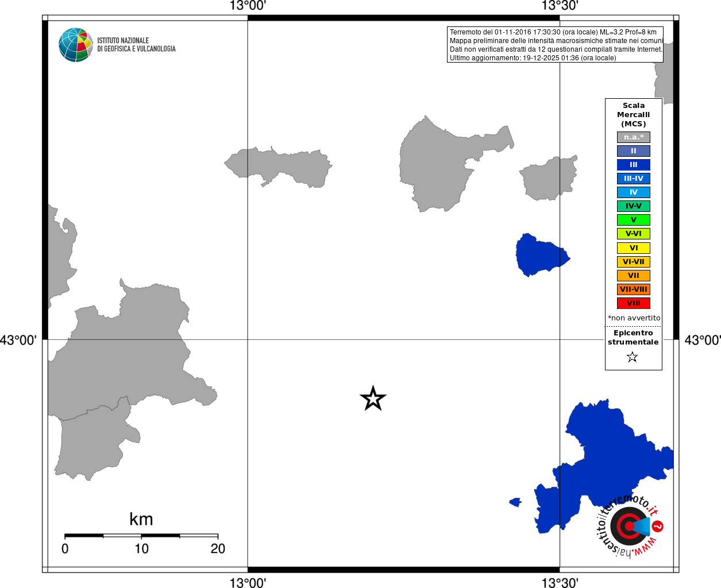Click the epicenter star on the map
The width and height of the screenshot is (721, 588).
tap(373, 399)
